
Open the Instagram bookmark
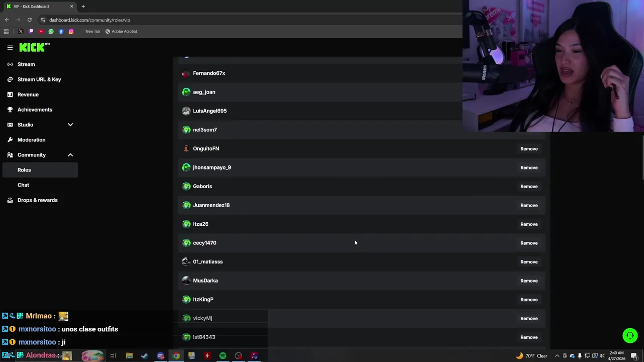click(71, 31)
